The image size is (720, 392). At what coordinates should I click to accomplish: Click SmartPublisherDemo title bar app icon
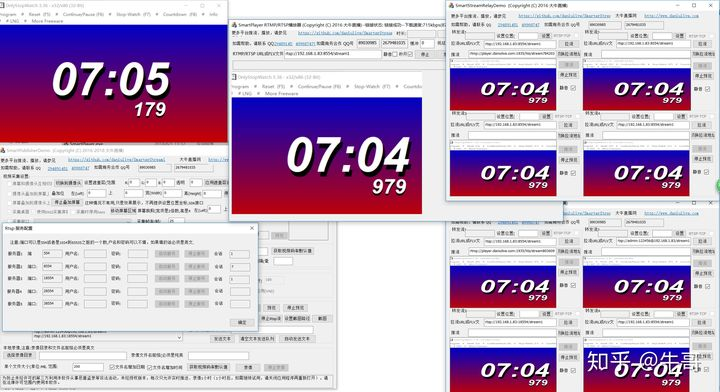coord(3,150)
